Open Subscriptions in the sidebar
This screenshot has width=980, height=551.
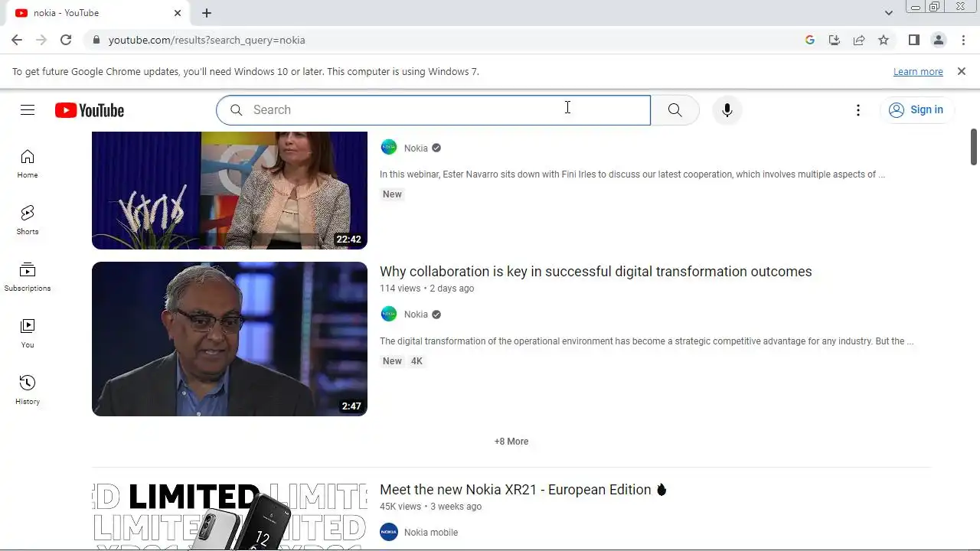[28, 277]
